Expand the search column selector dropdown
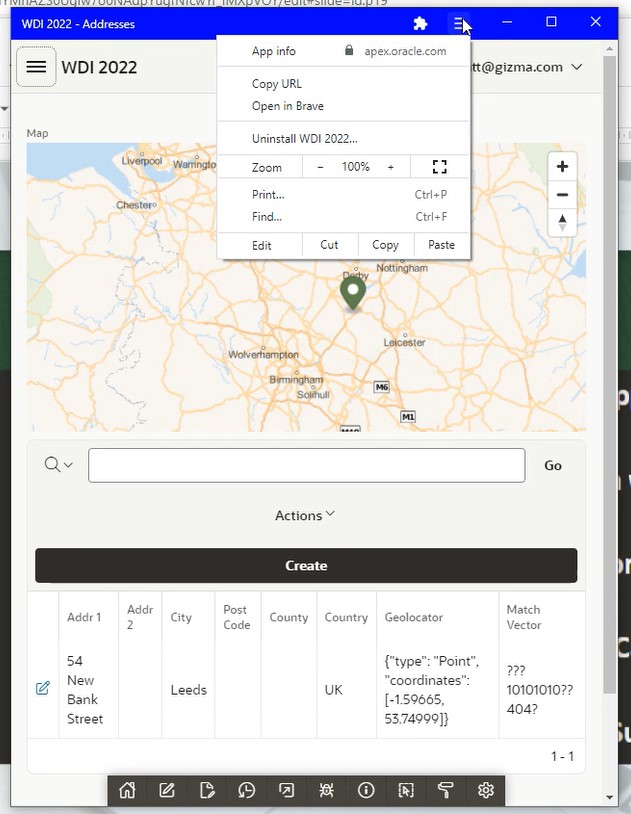The width and height of the screenshot is (631, 814). pos(58,465)
